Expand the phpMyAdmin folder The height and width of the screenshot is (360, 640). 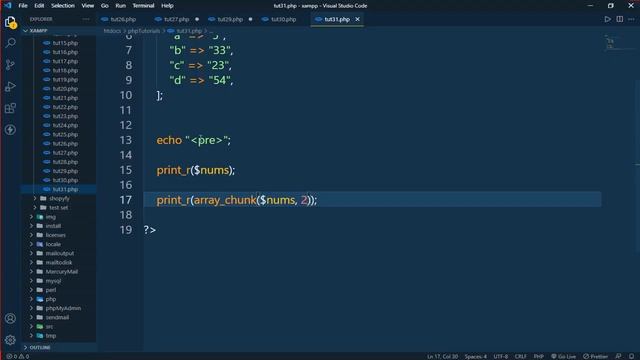click(63, 308)
